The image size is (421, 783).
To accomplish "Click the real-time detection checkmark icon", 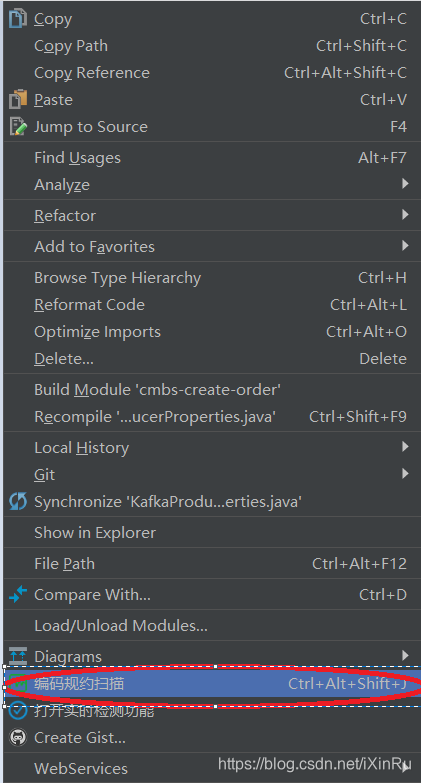I will point(18,710).
